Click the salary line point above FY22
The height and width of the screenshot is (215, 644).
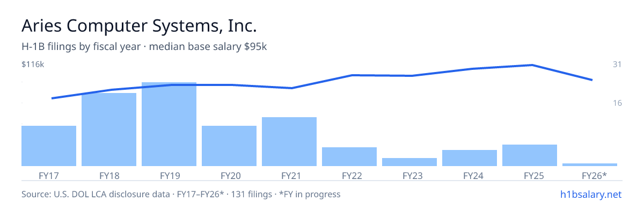[x=352, y=75]
